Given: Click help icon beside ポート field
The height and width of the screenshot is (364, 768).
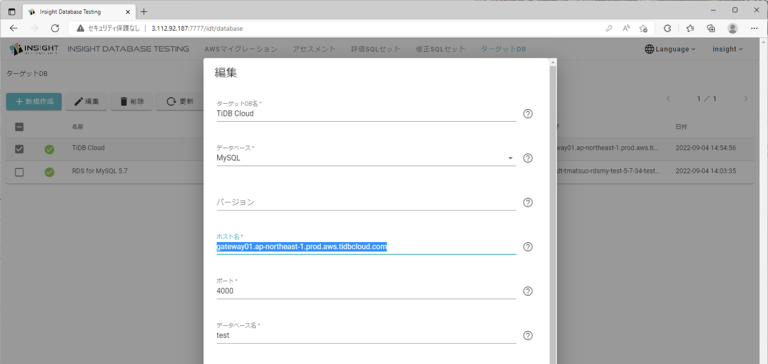Looking at the screenshot, I should [528, 291].
